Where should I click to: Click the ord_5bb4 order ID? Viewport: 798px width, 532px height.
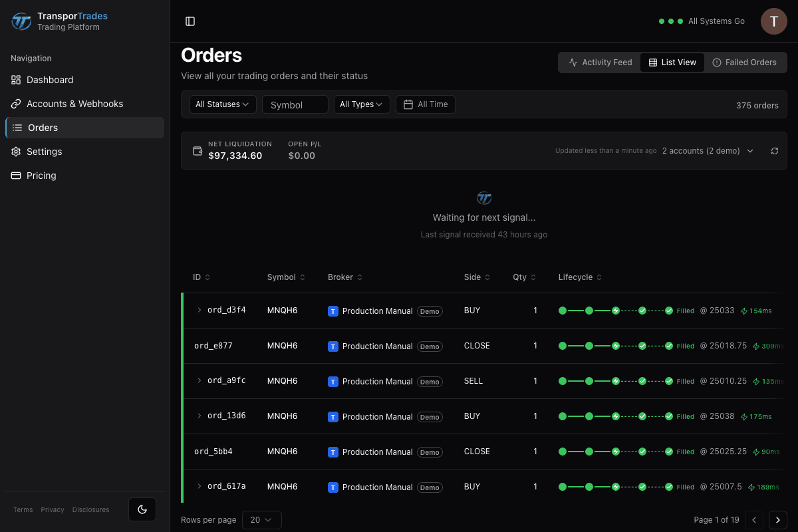click(213, 452)
